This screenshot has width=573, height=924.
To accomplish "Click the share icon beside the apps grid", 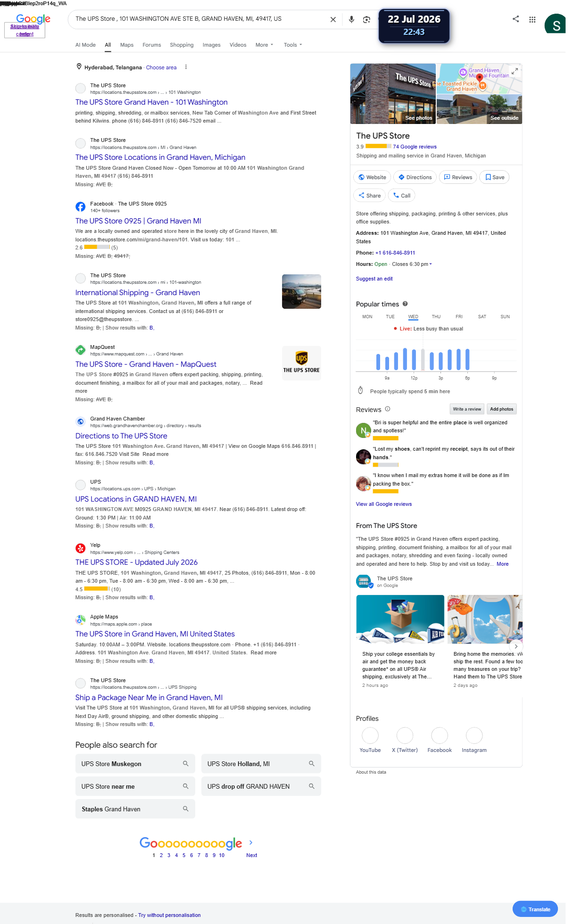I will click(516, 19).
